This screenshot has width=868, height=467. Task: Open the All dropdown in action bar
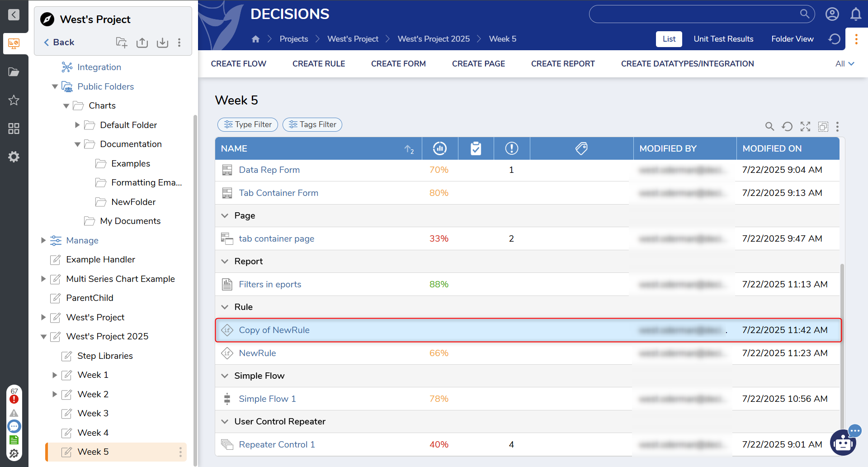[x=844, y=64]
